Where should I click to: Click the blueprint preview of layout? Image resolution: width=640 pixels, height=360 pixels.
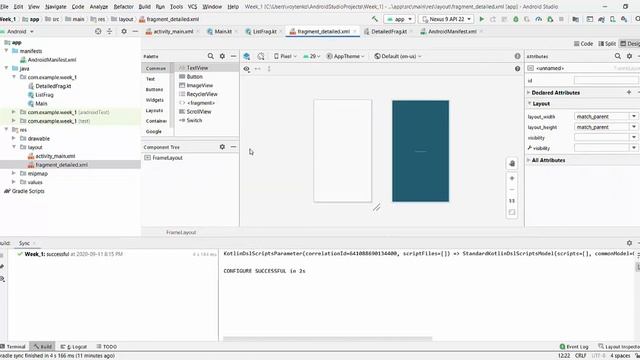pyautogui.click(x=420, y=151)
